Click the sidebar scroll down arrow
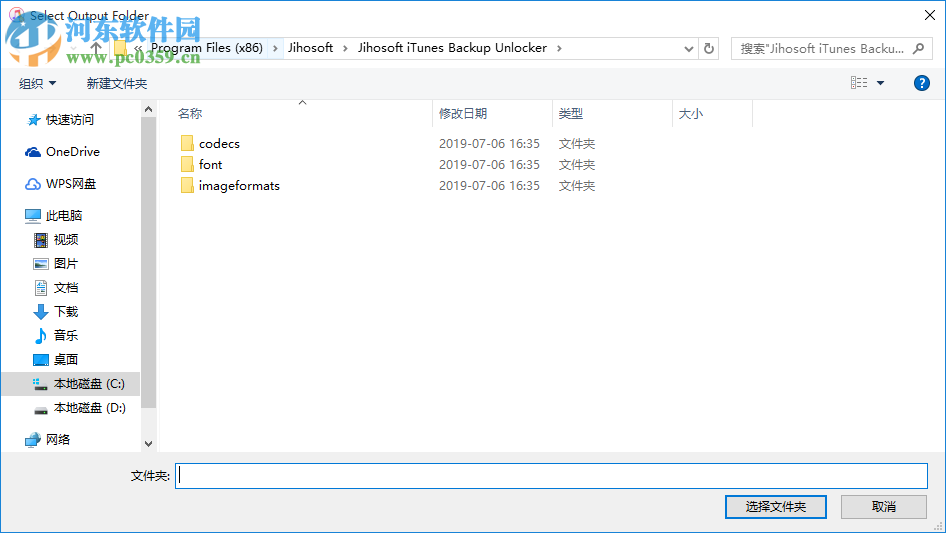Screen dimensions: 946x533 (x=148, y=444)
